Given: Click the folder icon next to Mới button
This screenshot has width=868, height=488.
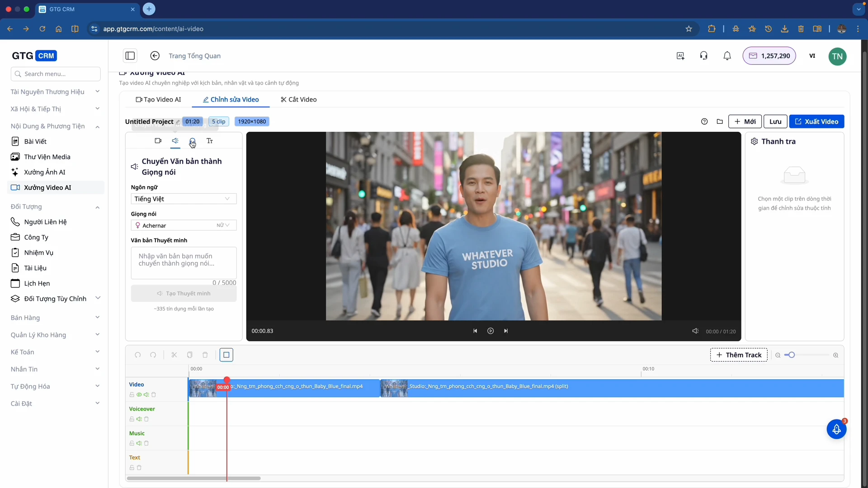Looking at the screenshot, I should 720,122.
